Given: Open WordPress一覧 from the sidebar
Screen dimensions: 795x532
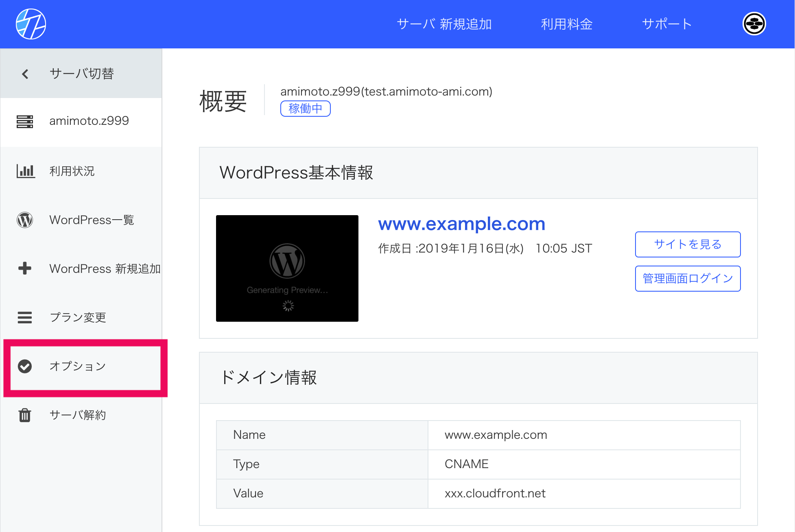Looking at the screenshot, I should [81, 220].
